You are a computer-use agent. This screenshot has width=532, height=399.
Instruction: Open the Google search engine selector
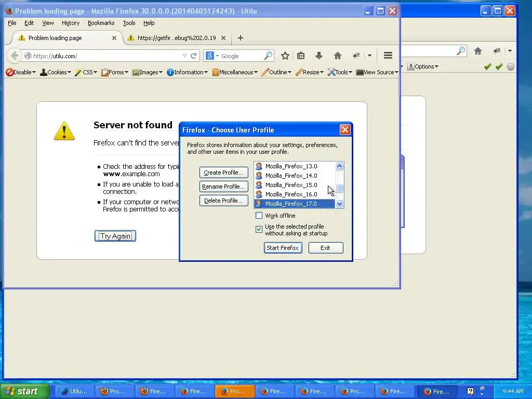coord(212,56)
